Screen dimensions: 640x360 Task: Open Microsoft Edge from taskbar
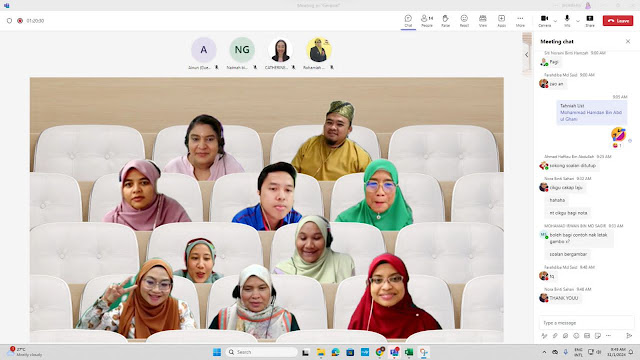click(x=335, y=352)
